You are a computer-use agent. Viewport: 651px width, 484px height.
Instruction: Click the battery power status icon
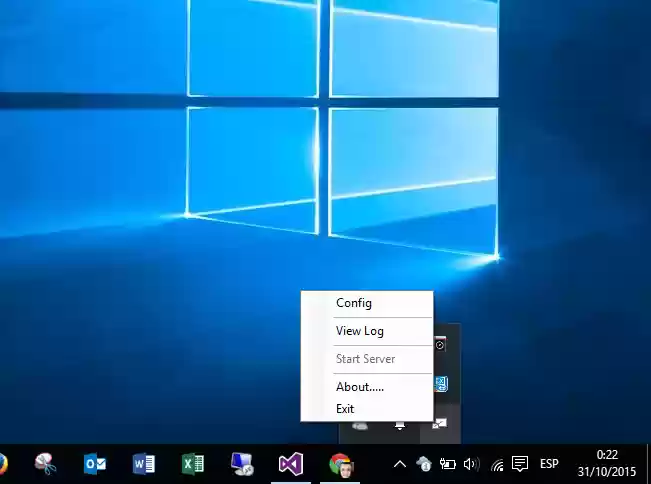[x=448, y=464]
